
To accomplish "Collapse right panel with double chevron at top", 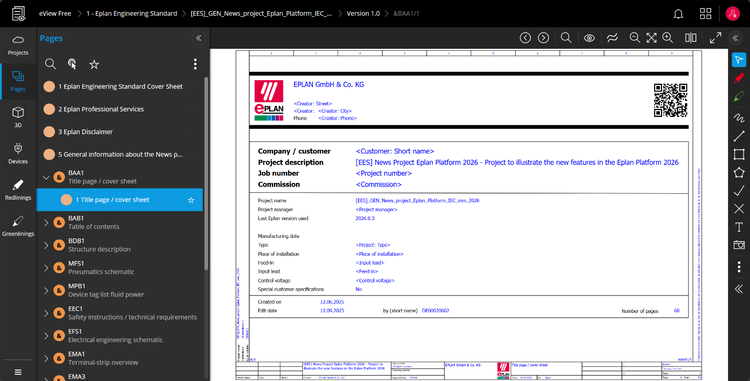I will click(736, 38).
